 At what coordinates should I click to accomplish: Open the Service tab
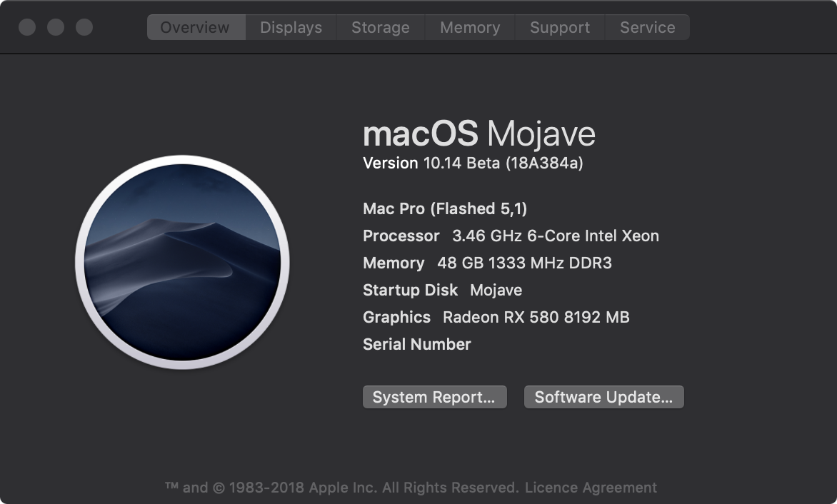click(x=647, y=28)
